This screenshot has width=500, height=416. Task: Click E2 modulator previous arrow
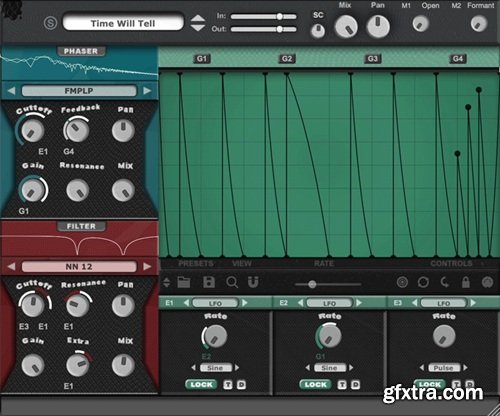click(300, 303)
